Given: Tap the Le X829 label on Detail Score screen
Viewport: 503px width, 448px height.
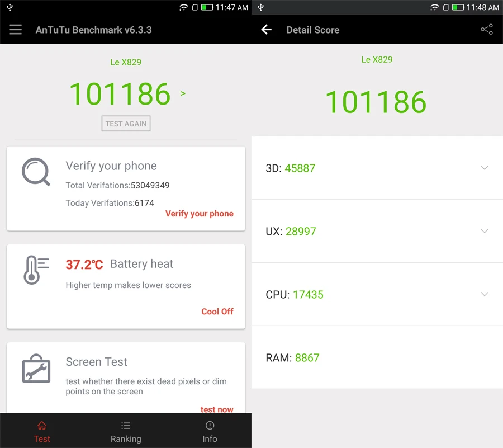Looking at the screenshot, I should [377, 59].
